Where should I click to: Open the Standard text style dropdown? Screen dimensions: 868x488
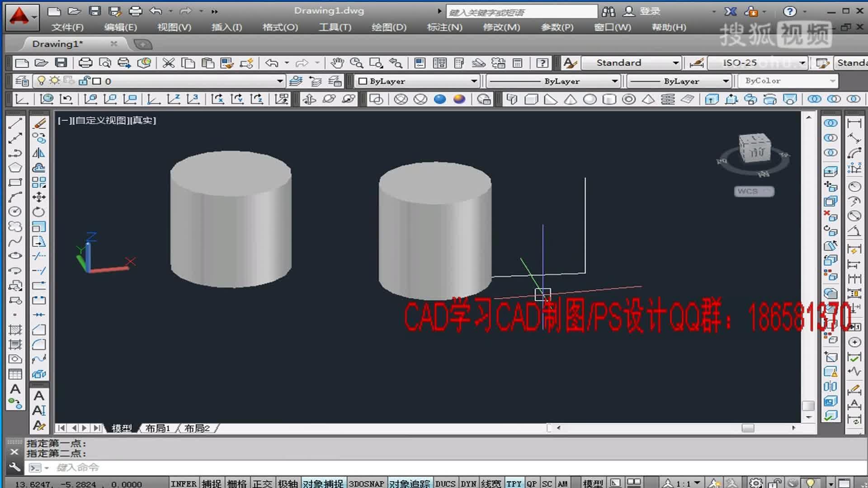pyautogui.click(x=675, y=63)
